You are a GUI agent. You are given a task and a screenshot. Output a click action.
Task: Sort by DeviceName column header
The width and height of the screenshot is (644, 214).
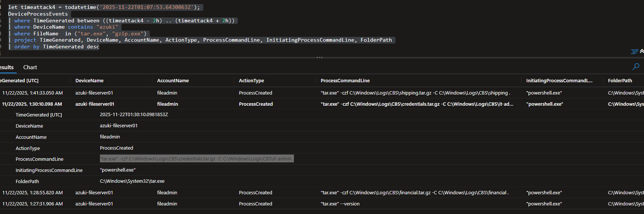[x=89, y=81]
